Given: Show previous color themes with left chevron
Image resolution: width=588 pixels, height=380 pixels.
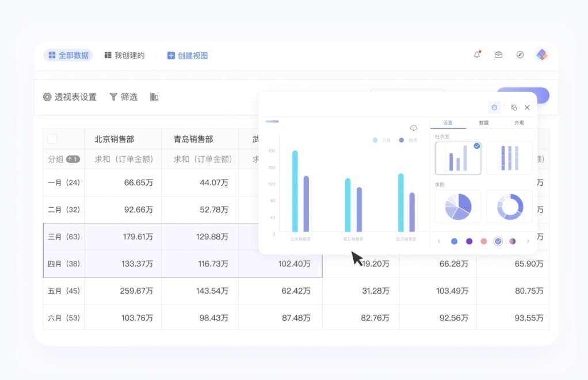Looking at the screenshot, I should [x=439, y=241].
